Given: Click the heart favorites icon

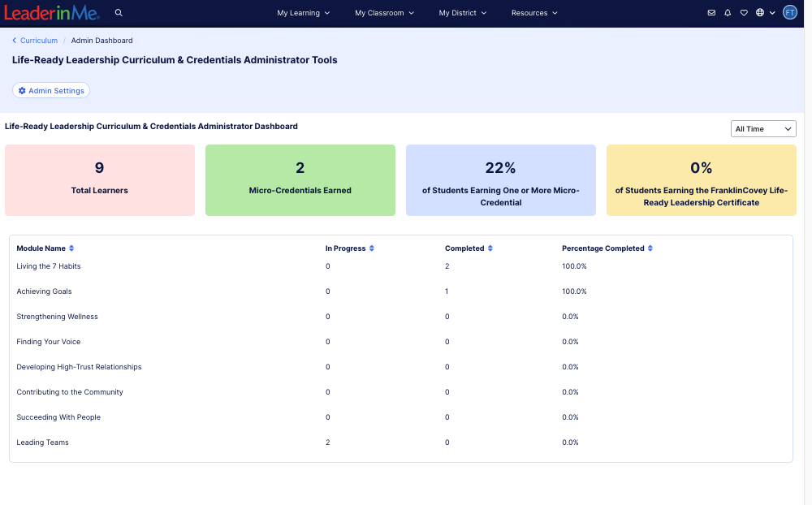Looking at the screenshot, I should coord(744,12).
